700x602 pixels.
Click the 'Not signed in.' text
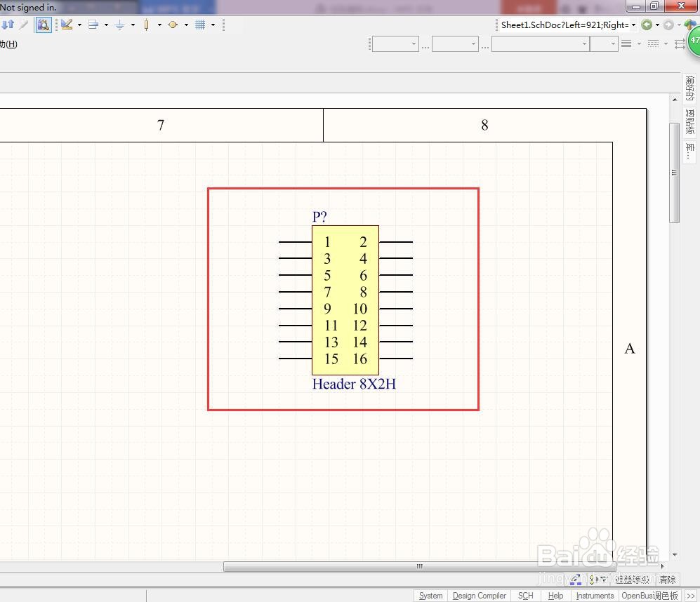click(29, 7)
